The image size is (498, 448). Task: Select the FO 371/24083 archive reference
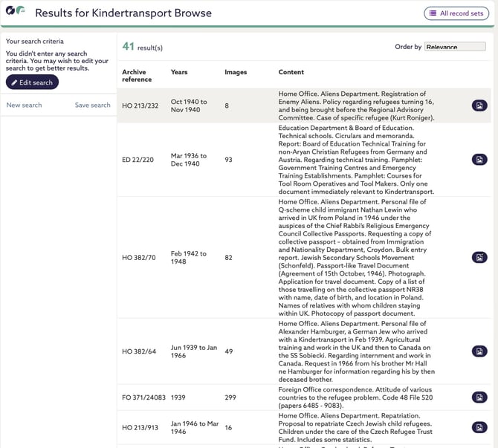tap(145, 397)
